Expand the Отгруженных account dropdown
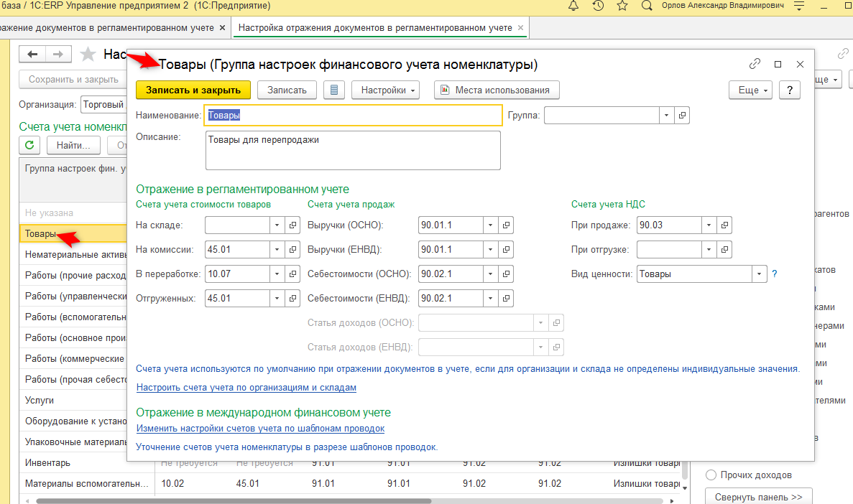853x504 pixels. (277, 299)
